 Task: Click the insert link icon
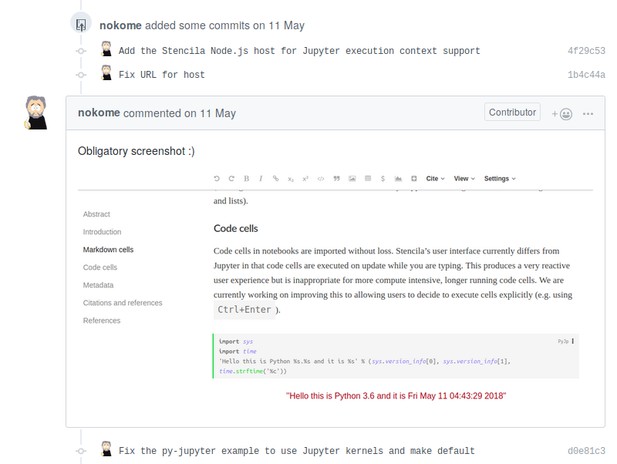click(x=275, y=178)
